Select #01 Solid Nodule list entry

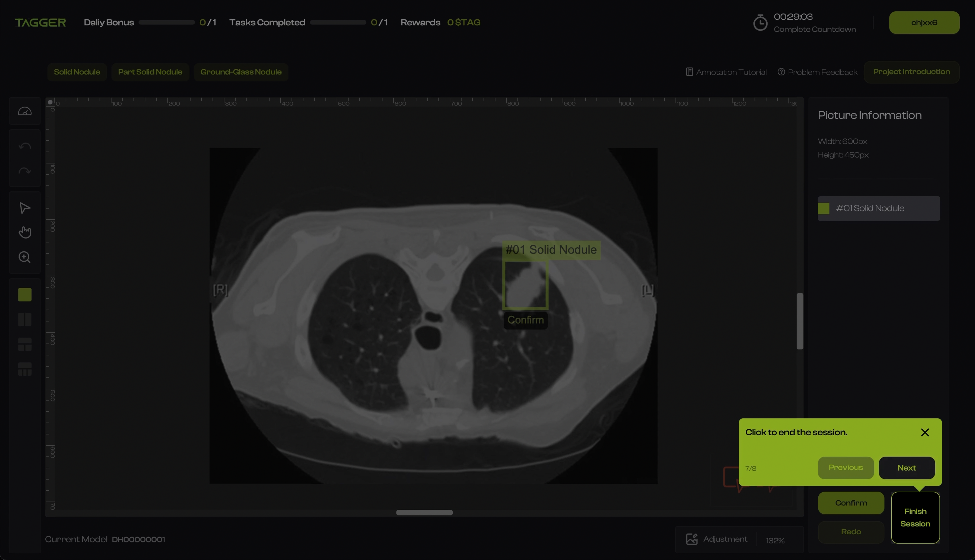click(879, 208)
